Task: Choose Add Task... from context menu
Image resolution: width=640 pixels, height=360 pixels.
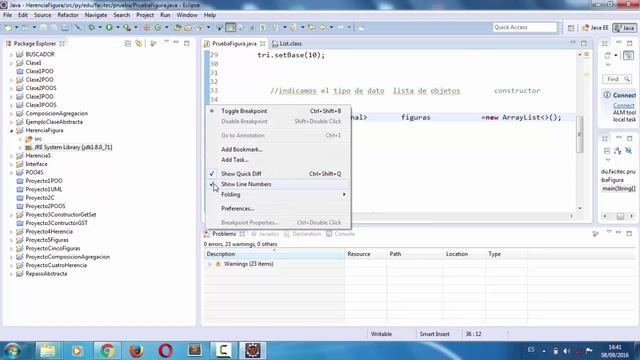Action: [x=235, y=160]
